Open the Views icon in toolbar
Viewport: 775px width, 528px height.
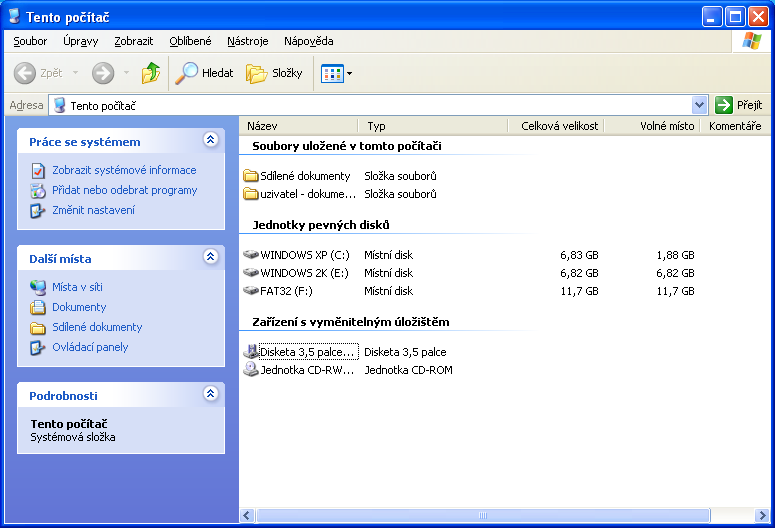pos(332,74)
